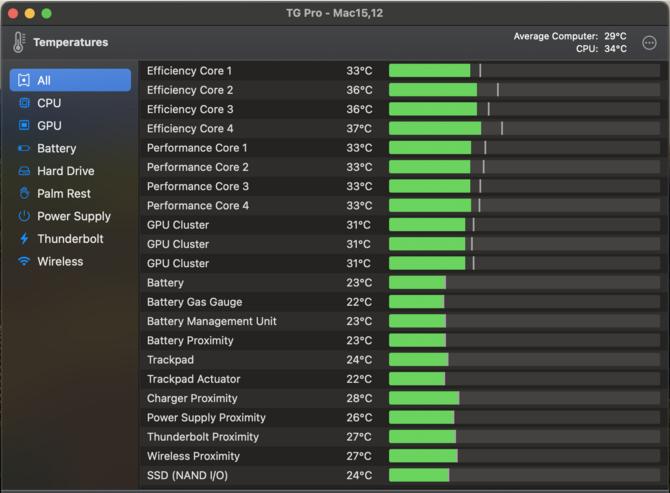Click the GPU icon in sidebar

[24, 126]
